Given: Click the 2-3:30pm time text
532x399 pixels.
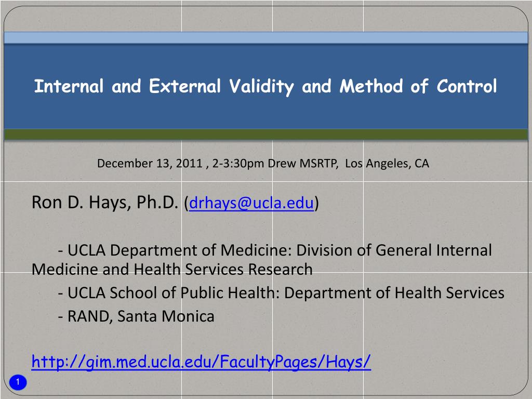Looking at the screenshot, I should [x=238, y=164].
